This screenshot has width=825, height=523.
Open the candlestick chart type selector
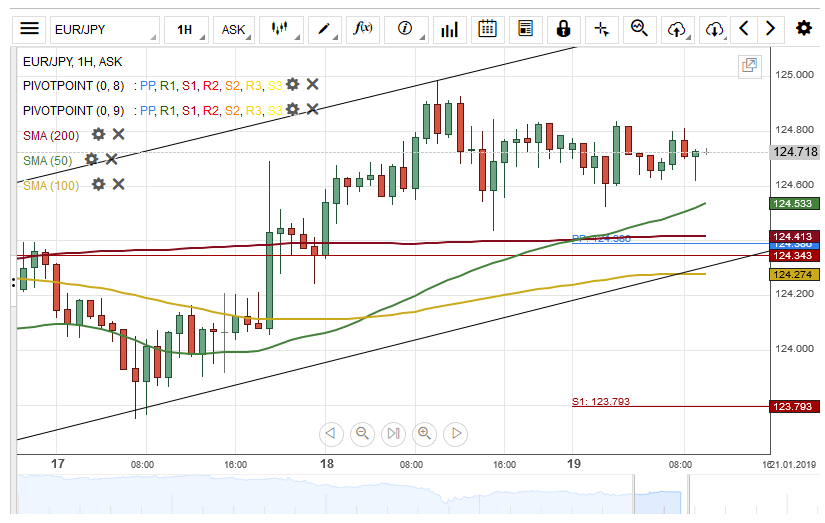(x=281, y=29)
